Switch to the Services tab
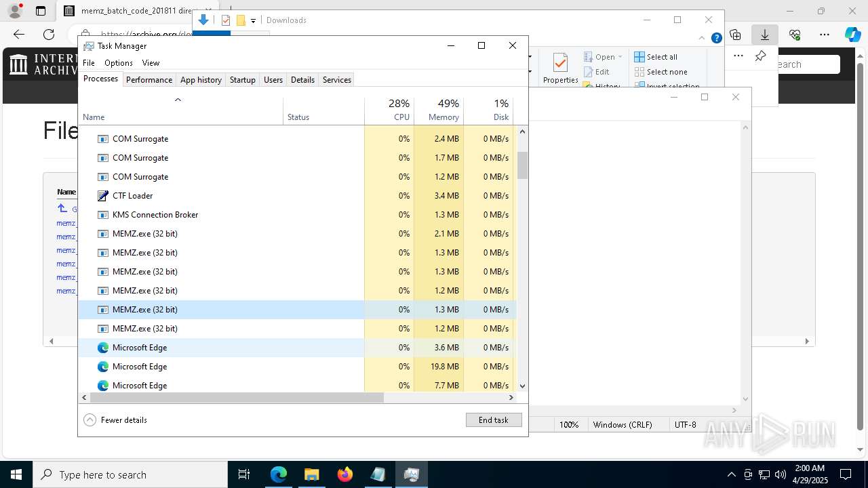 337,79
